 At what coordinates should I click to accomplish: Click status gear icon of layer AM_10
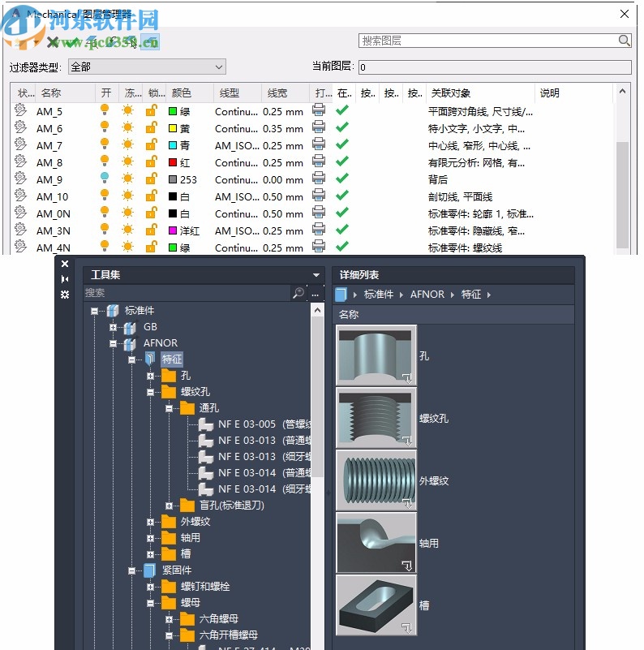20,195
